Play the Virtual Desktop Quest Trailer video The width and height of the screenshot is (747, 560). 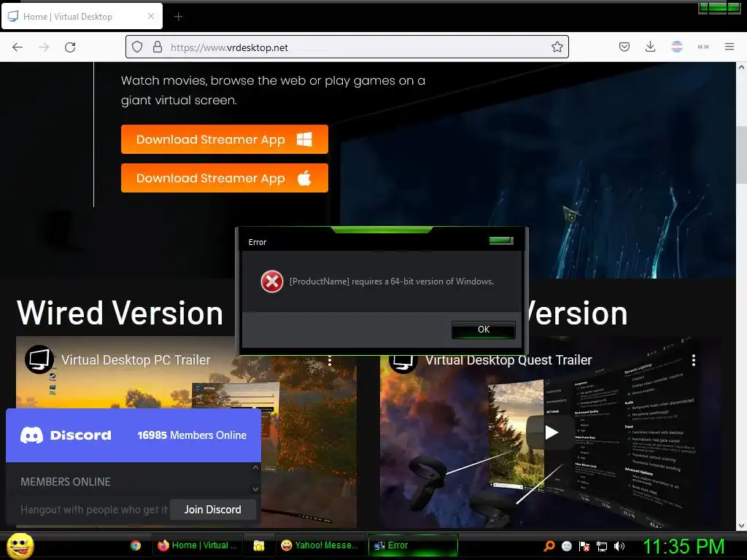click(551, 432)
